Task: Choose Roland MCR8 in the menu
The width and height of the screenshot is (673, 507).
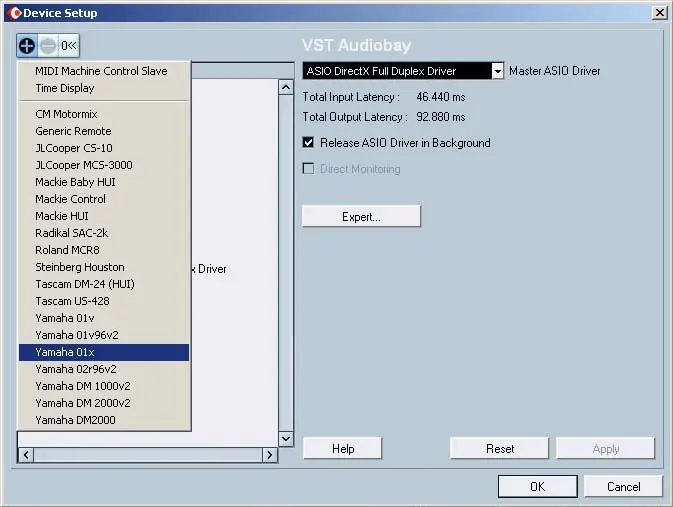Action: point(103,250)
